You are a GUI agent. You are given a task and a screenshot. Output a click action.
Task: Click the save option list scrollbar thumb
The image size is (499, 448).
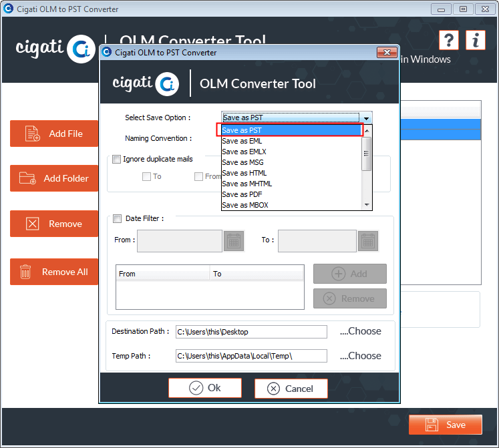coord(367,154)
